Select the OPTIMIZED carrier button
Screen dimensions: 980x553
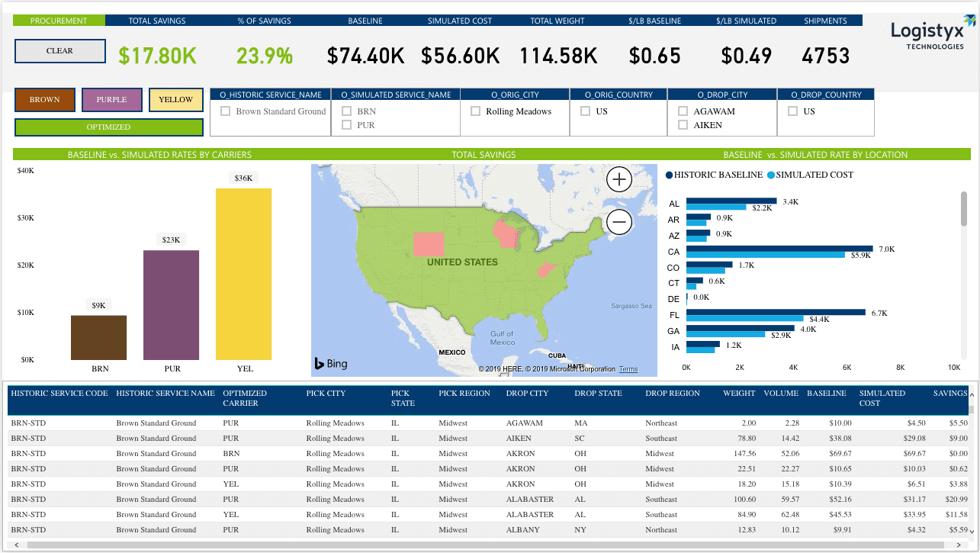point(108,127)
